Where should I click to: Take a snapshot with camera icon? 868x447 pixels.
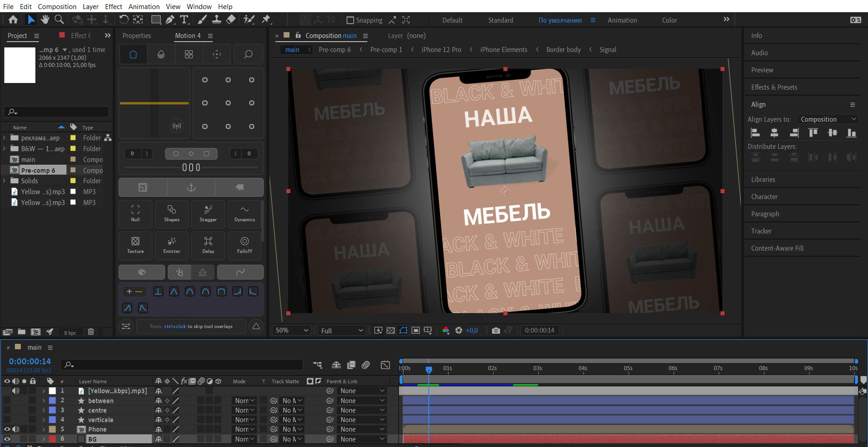pyautogui.click(x=496, y=331)
